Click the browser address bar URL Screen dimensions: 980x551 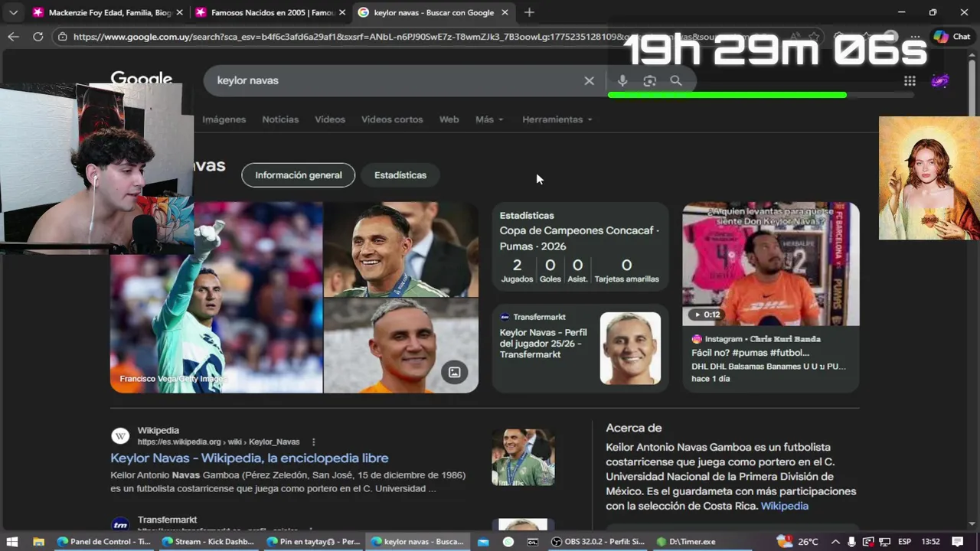[x=345, y=37]
